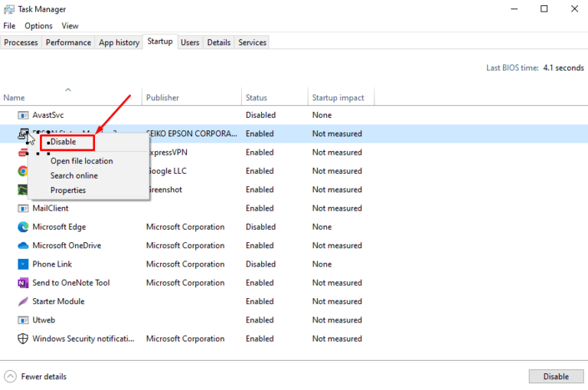Open the View menu
Image resolution: width=588 pixels, height=390 pixels.
tap(70, 26)
